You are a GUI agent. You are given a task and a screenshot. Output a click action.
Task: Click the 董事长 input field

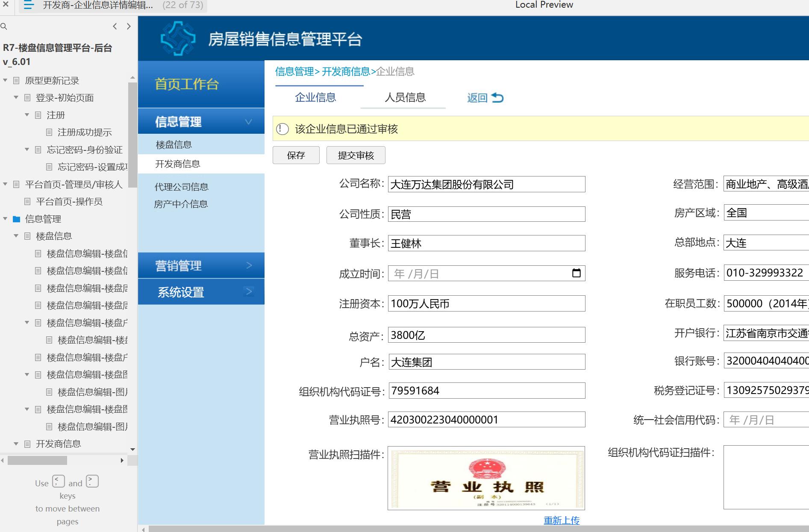point(487,243)
